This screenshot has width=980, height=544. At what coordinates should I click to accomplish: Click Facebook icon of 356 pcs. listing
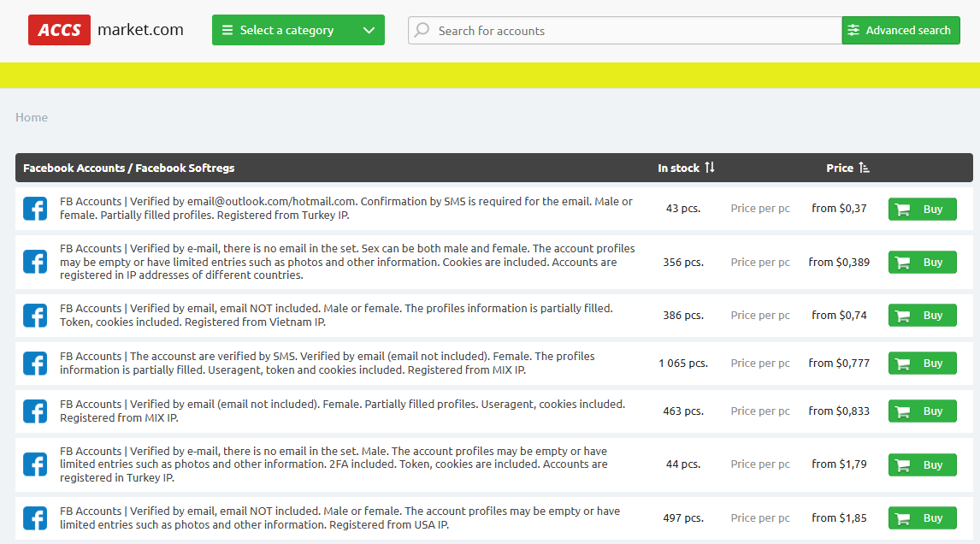35,262
